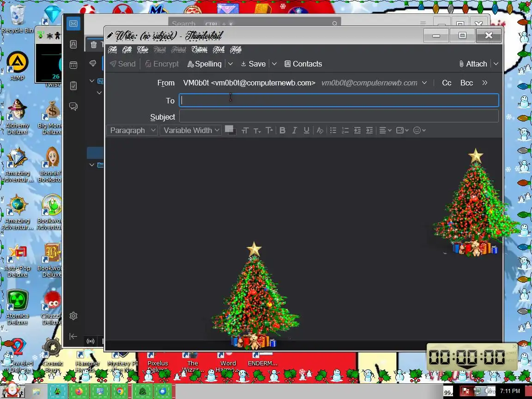532x399 pixels.
Task: Add a Bcc address field
Action: (x=466, y=83)
